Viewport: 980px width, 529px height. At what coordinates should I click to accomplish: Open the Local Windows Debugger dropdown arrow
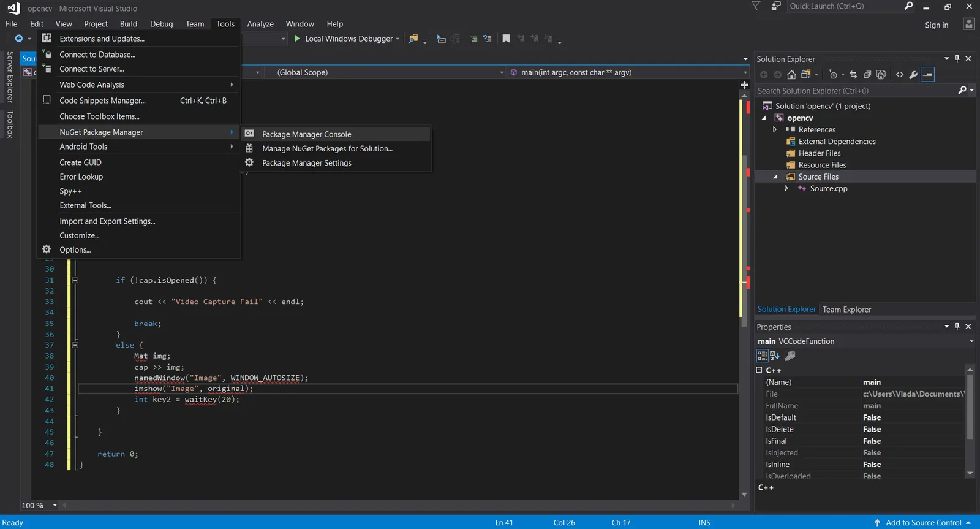point(398,39)
